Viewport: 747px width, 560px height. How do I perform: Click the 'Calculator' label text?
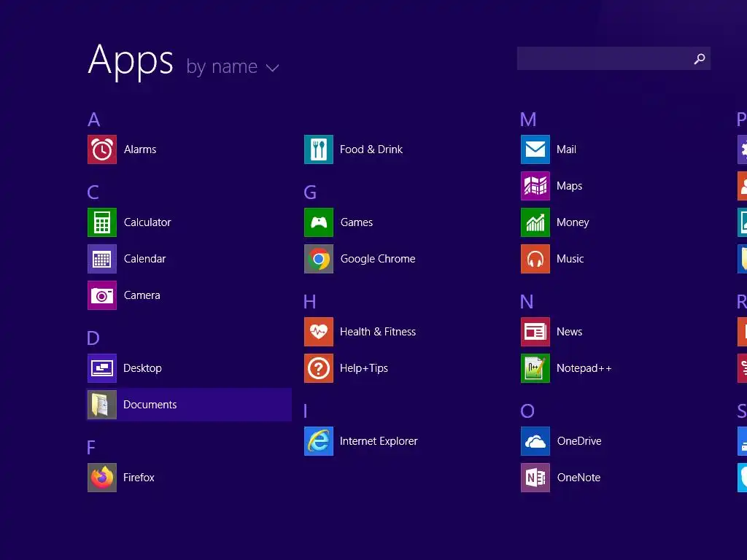point(147,222)
